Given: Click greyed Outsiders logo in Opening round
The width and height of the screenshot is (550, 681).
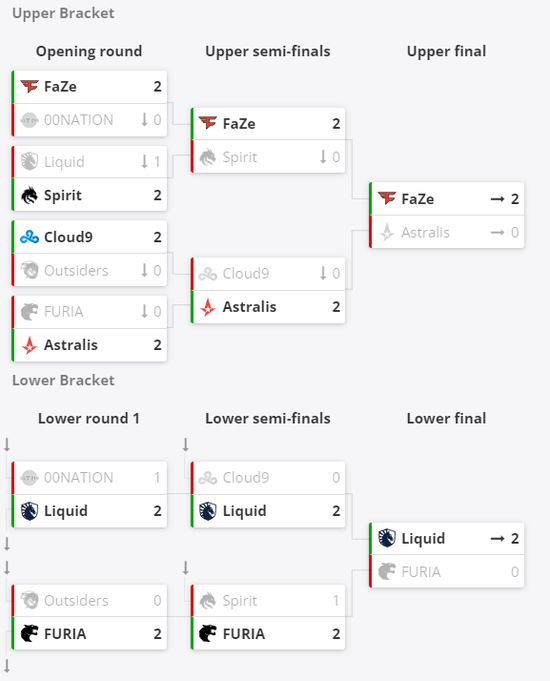Looking at the screenshot, I should 30,270.
